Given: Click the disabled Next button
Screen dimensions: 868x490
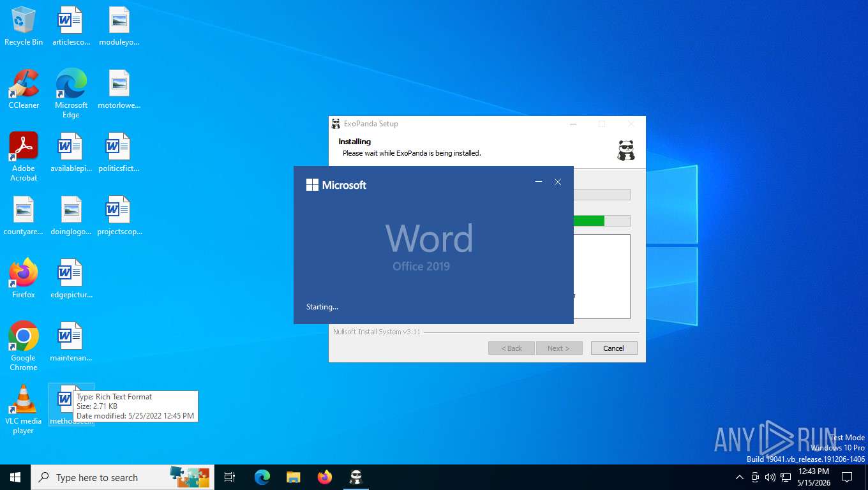Looking at the screenshot, I should click(x=558, y=348).
